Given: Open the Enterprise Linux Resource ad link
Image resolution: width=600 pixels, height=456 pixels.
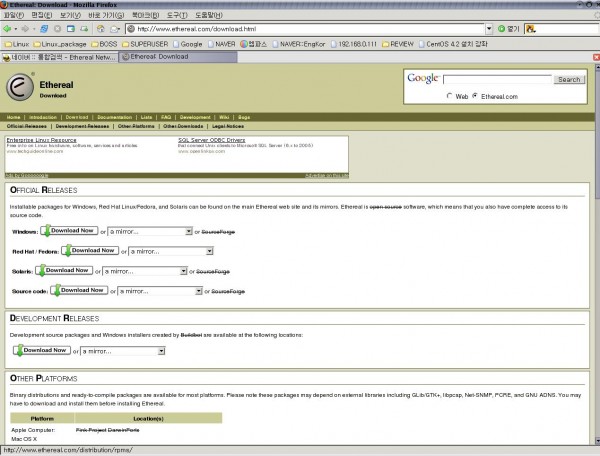Looking at the screenshot, I should tap(41, 140).
